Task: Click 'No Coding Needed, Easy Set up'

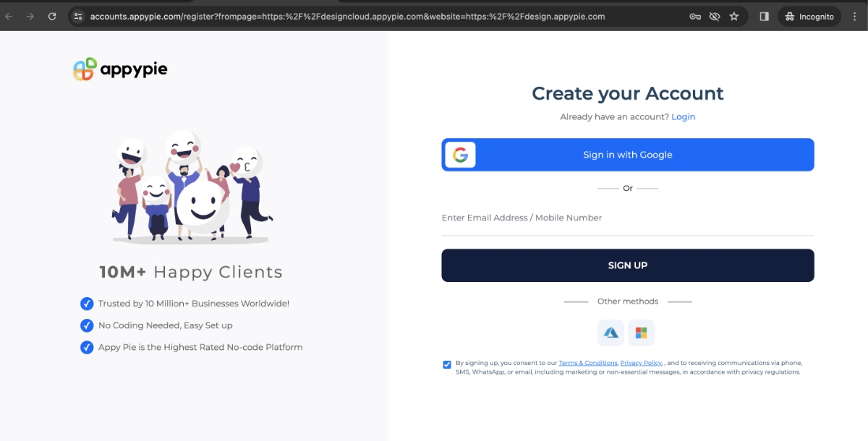Action: (166, 325)
